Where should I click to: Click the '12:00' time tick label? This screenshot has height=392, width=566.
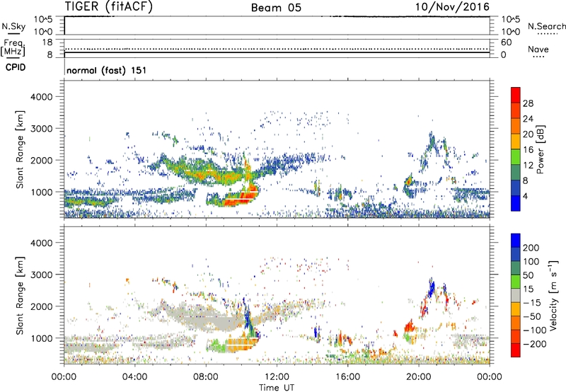pos(277,377)
